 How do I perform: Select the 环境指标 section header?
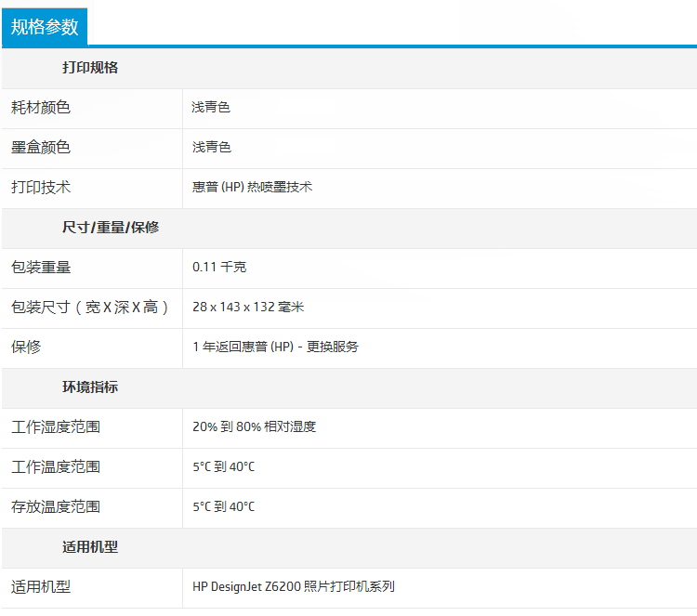(x=90, y=387)
